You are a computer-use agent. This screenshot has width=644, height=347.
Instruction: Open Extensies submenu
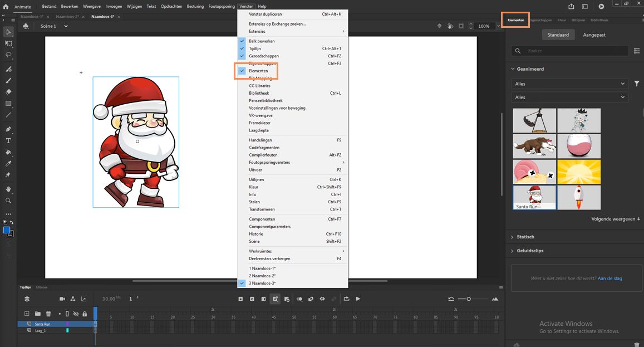click(x=293, y=31)
